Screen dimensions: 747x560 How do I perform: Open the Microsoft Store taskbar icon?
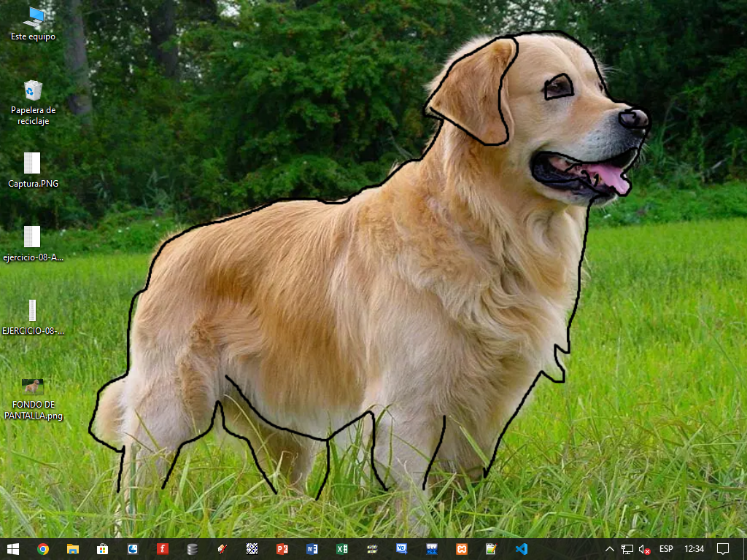point(103,549)
